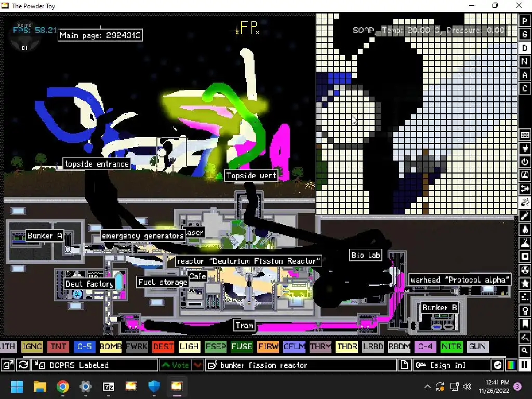The image size is (532, 399).
Task: Open Google Chrome from taskbar
Action: point(63,387)
